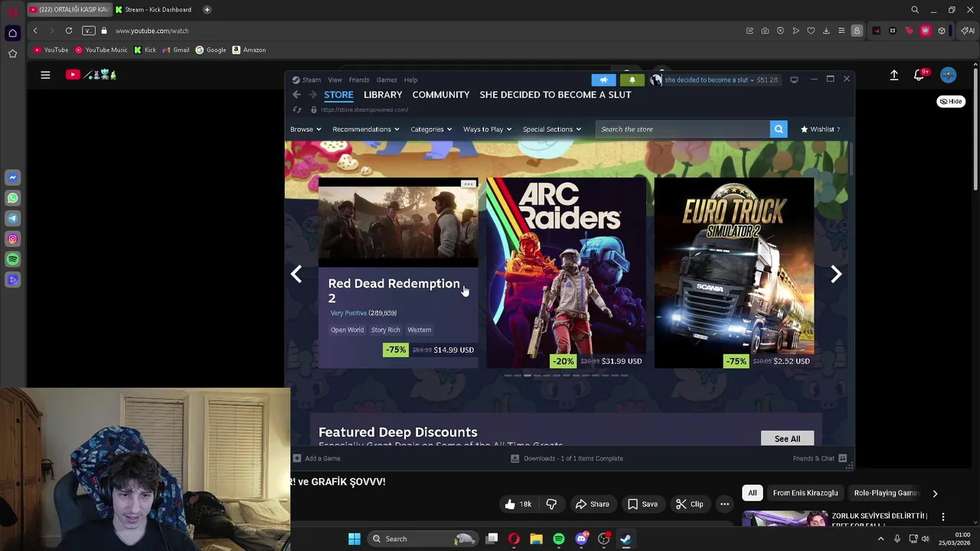Dislike the YouTube video
Image resolution: width=980 pixels, height=551 pixels.
pos(551,504)
